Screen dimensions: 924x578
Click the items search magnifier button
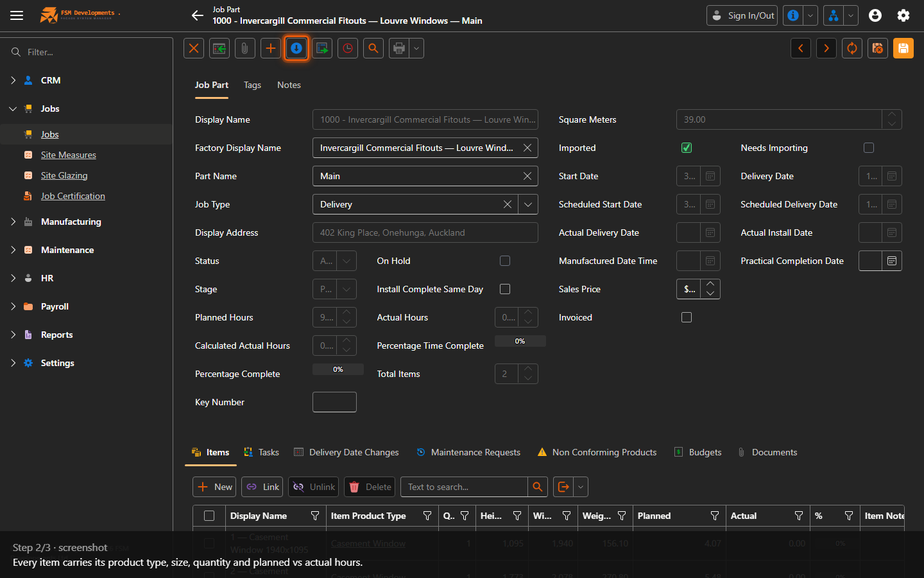(x=538, y=487)
